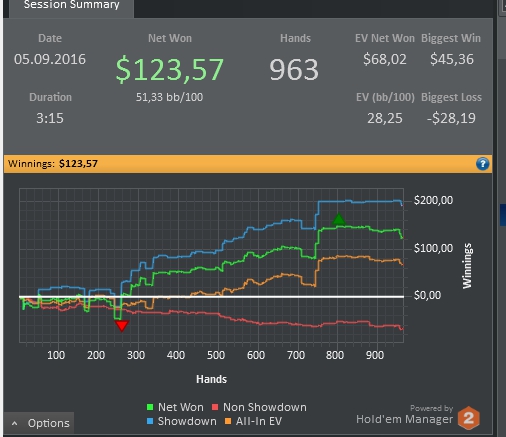
Task: Click the green biggest win triangle marker
Action: point(339,219)
